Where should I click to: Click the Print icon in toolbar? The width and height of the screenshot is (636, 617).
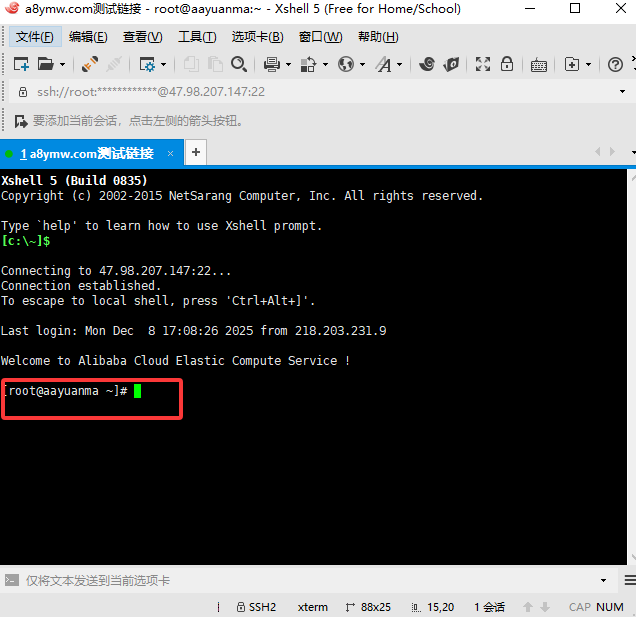(x=271, y=64)
